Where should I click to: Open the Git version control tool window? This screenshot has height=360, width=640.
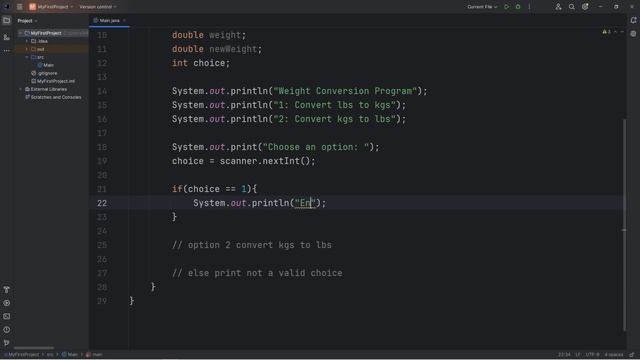pos(7,343)
